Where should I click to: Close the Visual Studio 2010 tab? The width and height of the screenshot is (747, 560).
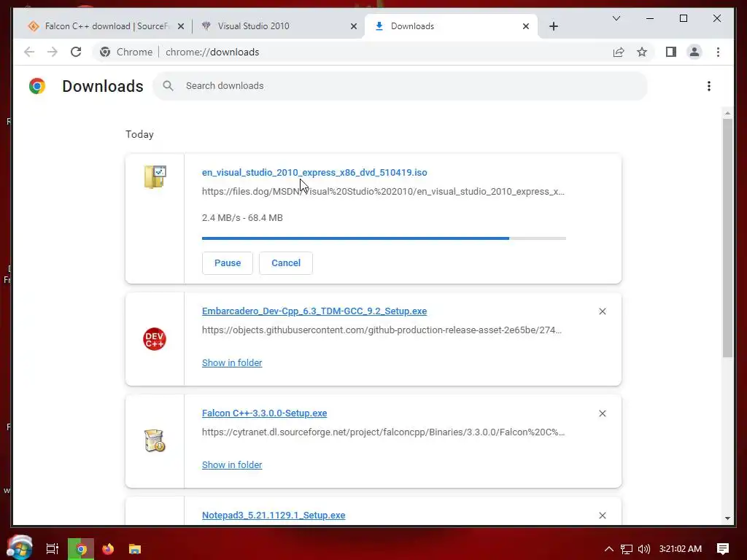[x=354, y=26]
